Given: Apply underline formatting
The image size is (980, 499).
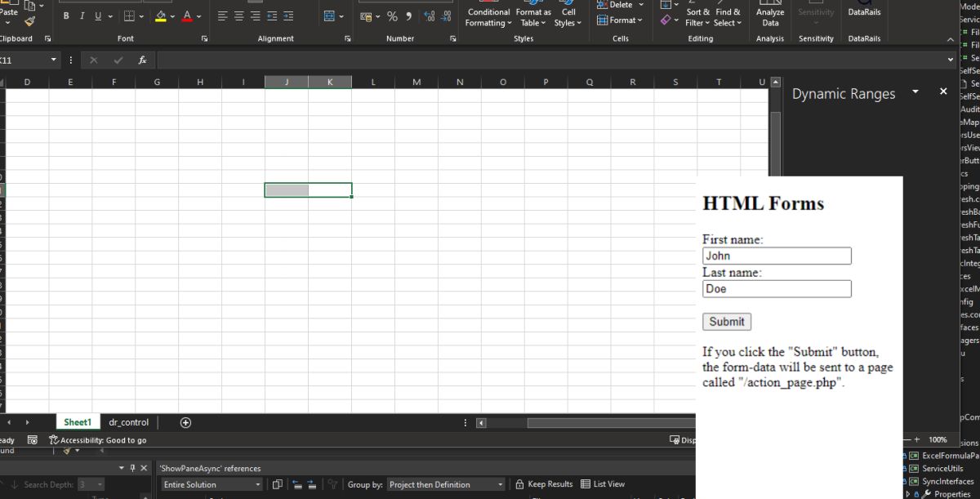Looking at the screenshot, I should pos(98,16).
